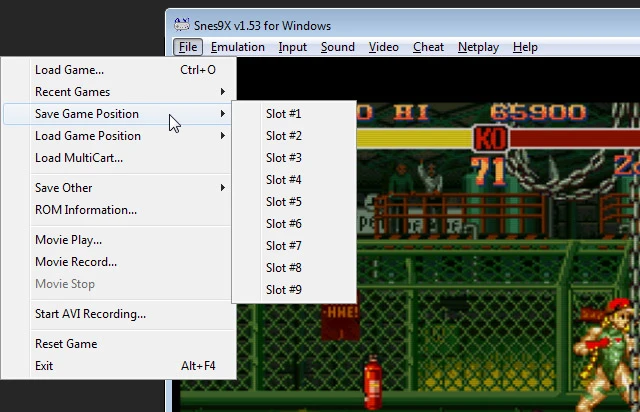Save state to Slot #5
This screenshot has height=412, width=640.
pyautogui.click(x=294, y=202)
